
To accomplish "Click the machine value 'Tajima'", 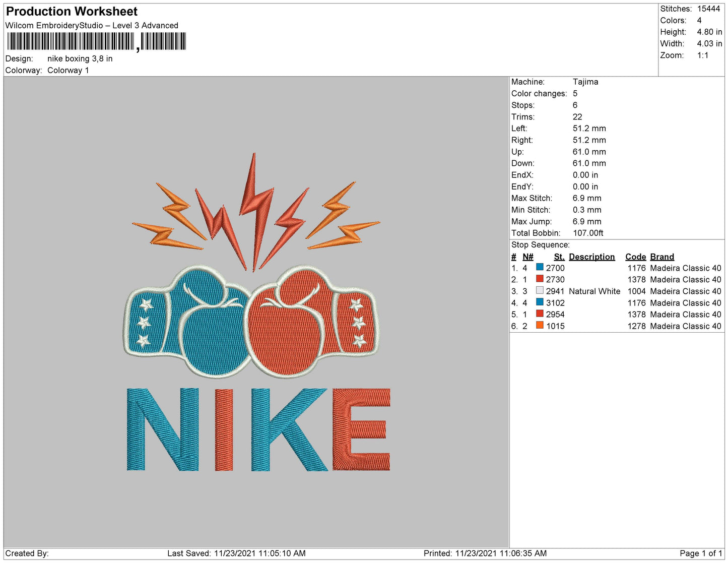I will [x=585, y=82].
